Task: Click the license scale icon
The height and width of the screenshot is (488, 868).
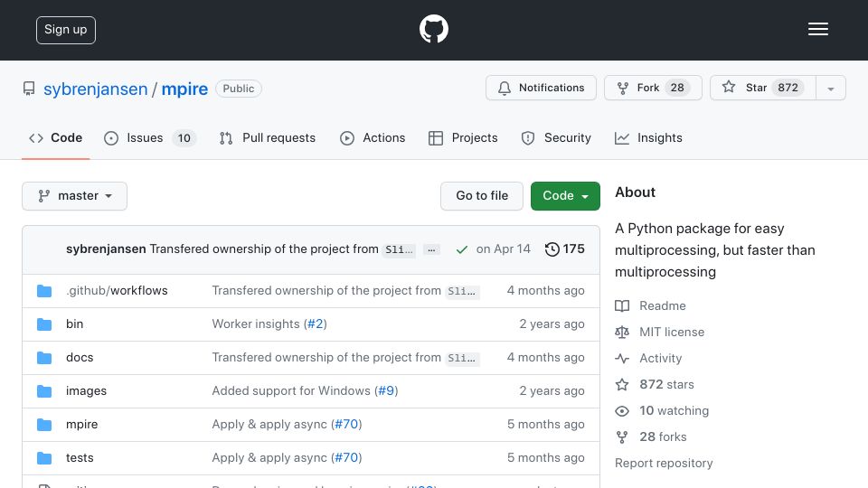Action: 622,332
